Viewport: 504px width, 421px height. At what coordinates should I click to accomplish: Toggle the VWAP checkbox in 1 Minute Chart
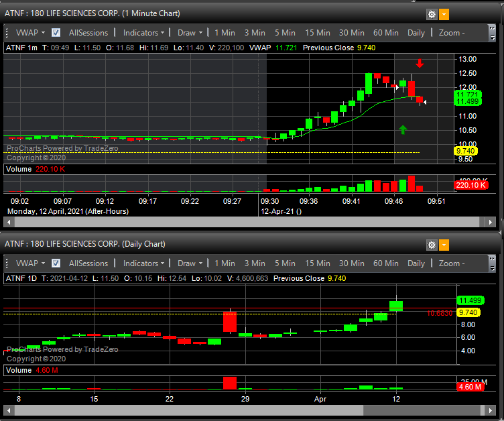click(x=56, y=32)
